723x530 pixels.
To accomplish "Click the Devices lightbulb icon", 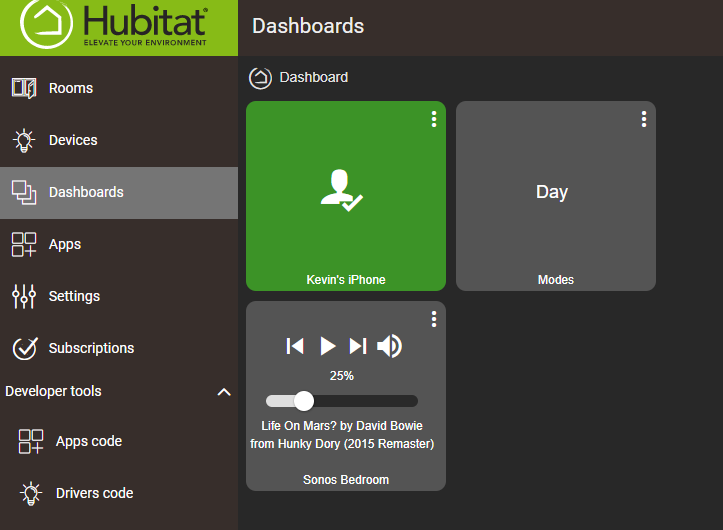I will [x=24, y=140].
